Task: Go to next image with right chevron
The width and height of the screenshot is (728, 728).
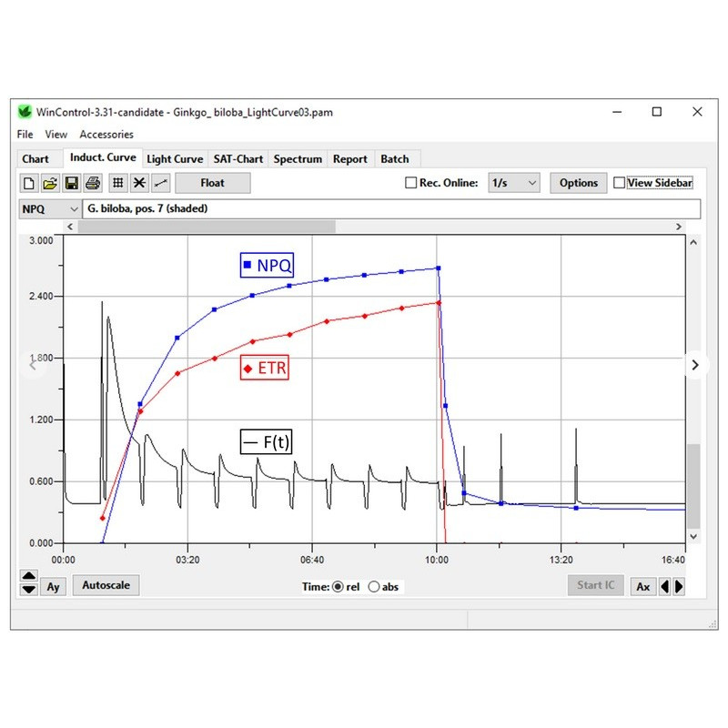Action: (x=695, y=365)
